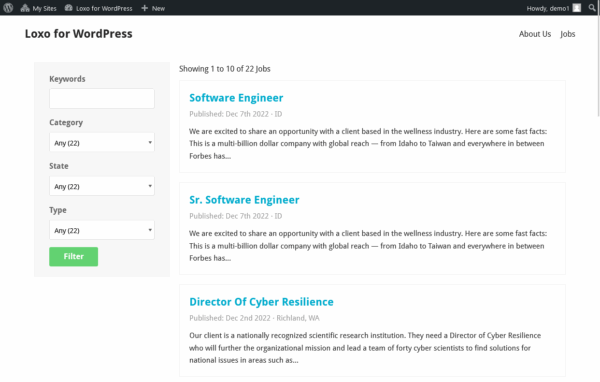Click the Howdy, demo1 account menu
This screenshot has width=600, height=382.
click(x=553, y=8)
